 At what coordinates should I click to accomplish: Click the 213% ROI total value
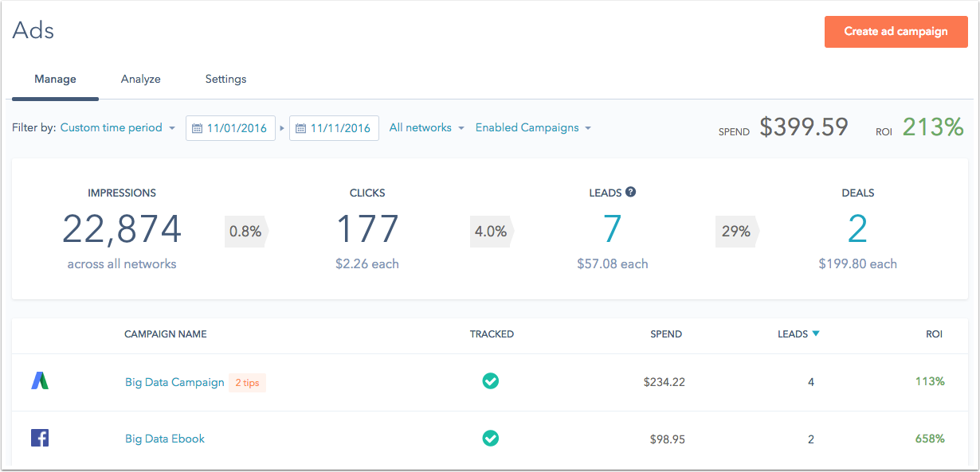coord(933,127)
